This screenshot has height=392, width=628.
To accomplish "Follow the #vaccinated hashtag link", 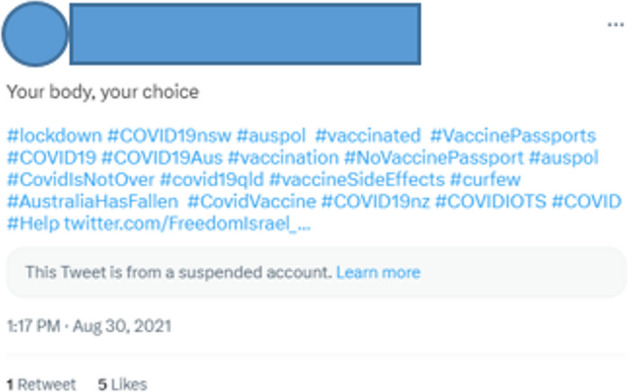I will pyautogui.click(x=368, y=136).
